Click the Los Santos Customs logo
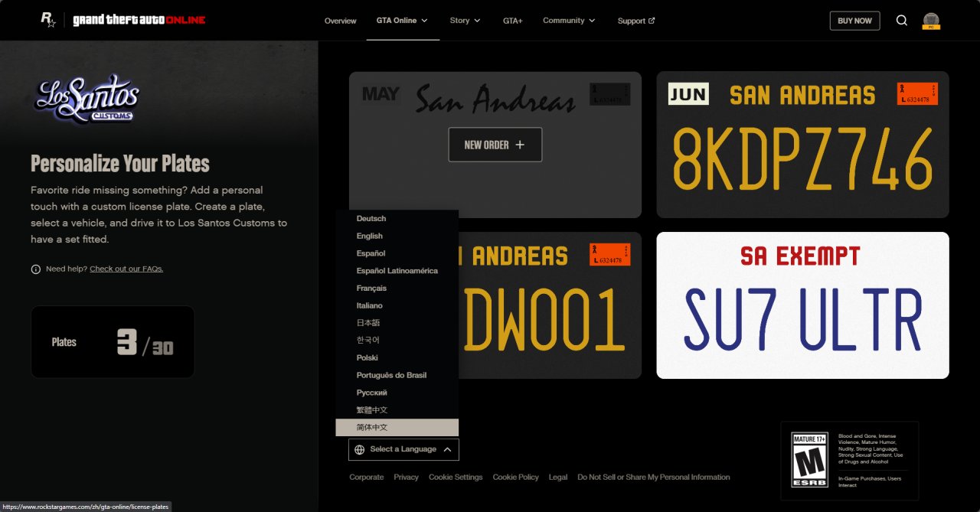This screenshot has width=980, height=512. (88, 99)
